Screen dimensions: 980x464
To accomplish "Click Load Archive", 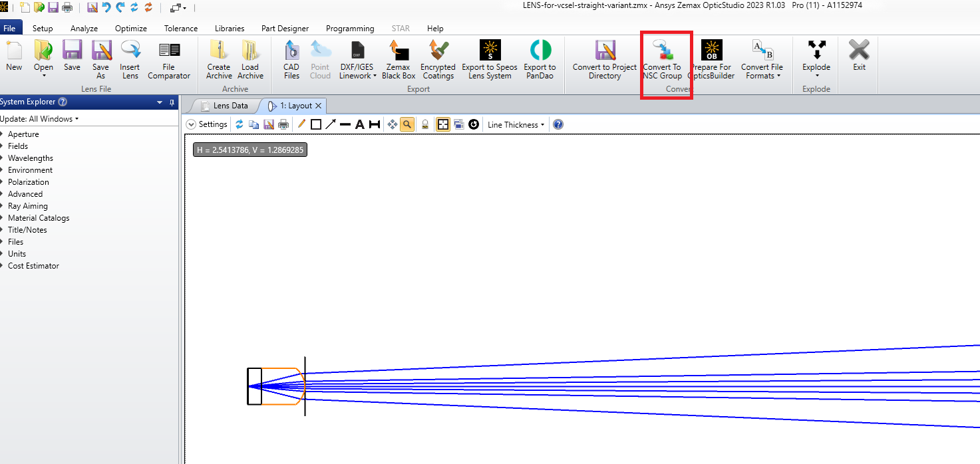I will pyautogui.click(x=250, y=60).
